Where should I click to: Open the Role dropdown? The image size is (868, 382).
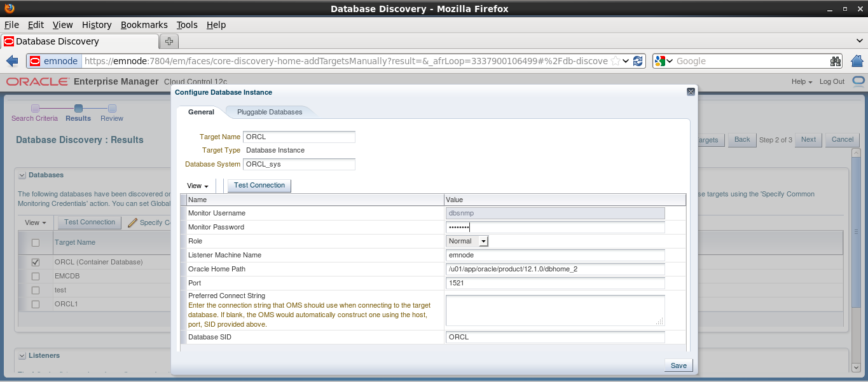[483, 242]
